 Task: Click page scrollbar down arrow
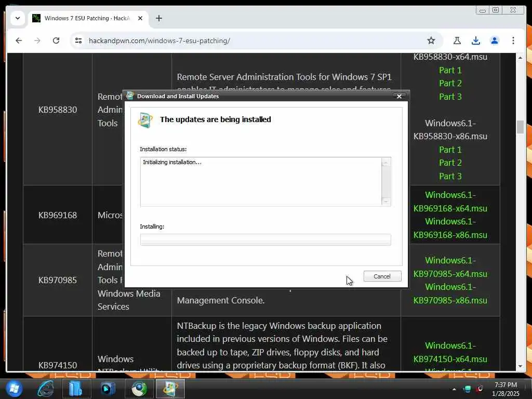tap(520, 366)
